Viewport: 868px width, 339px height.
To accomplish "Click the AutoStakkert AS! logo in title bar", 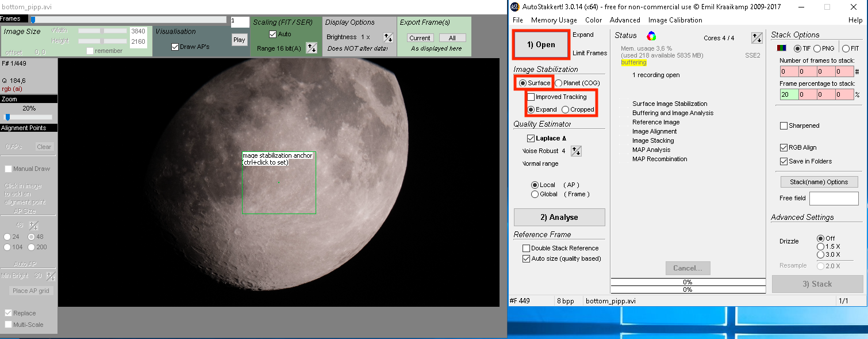I will pos(514,7).
